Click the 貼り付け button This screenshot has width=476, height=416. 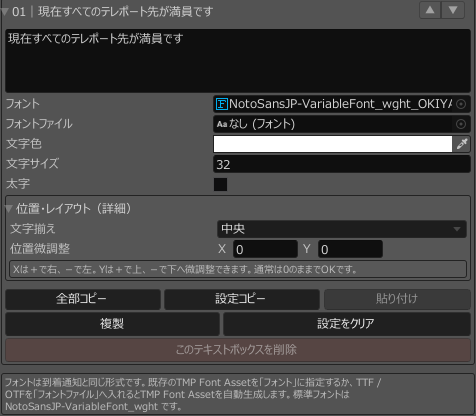(x=397, y=299)
